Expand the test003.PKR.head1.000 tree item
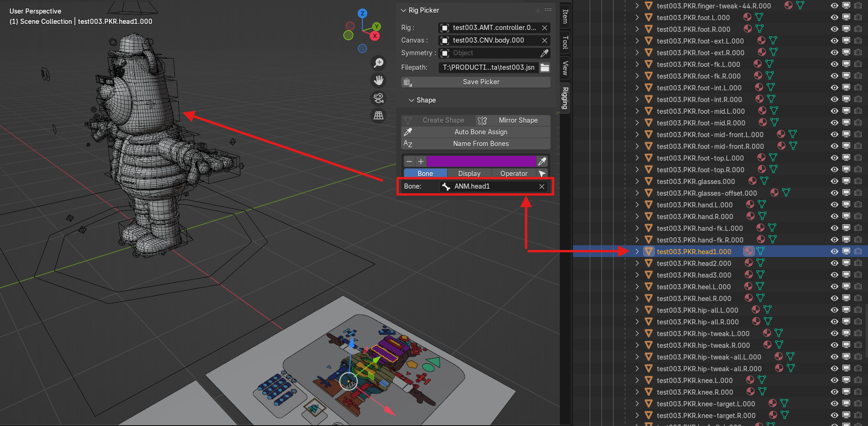This screenshot has height=426, width=868. [637, 251]
